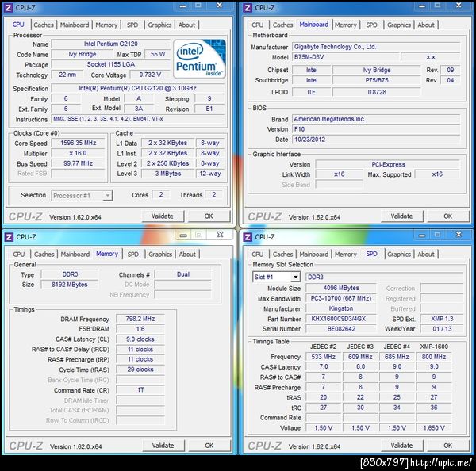Click the Level 3 cache value 3 MBytes
This screenshot has width=476, height=471.
click(x=168, y=174)
